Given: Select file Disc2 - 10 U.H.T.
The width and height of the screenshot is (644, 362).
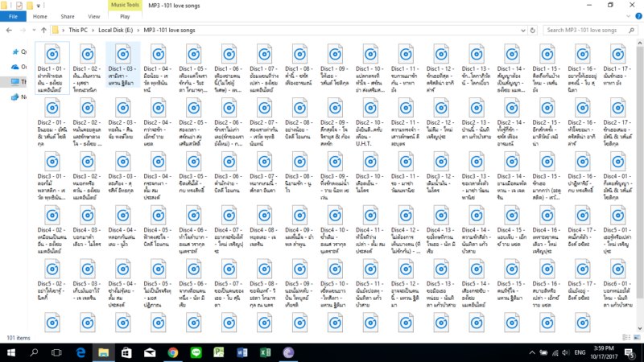Looking at the screenshot, I should (x=370, y=122).
